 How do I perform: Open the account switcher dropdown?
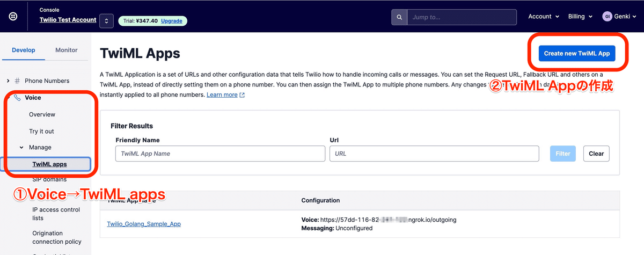106,21
